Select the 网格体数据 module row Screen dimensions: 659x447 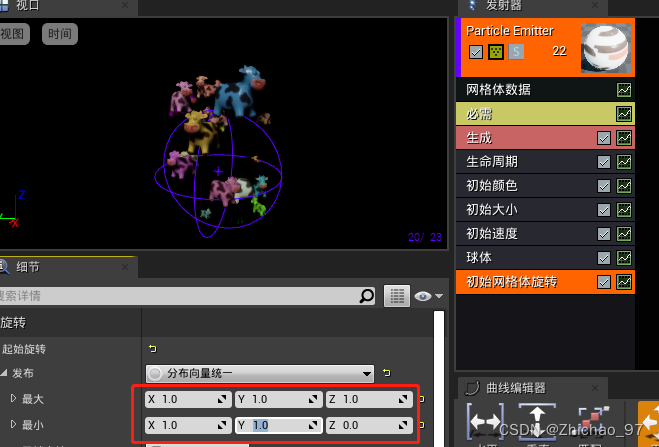point(545,90)
